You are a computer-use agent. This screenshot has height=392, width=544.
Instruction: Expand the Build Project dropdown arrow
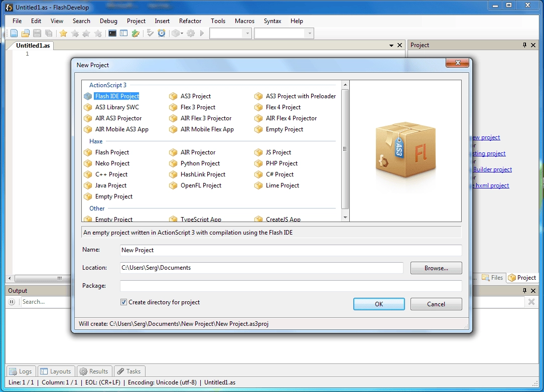point(182,33)
